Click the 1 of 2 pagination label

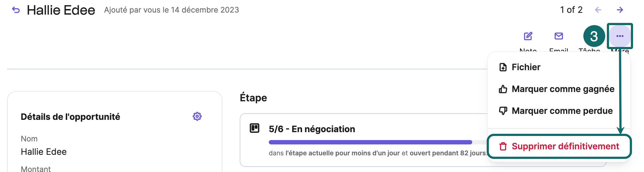[x=571, y=10]
